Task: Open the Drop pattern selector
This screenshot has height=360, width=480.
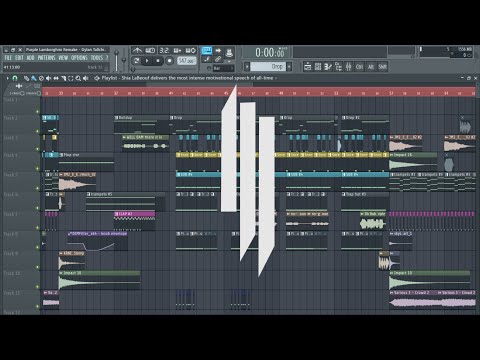Action: (268, 66)
